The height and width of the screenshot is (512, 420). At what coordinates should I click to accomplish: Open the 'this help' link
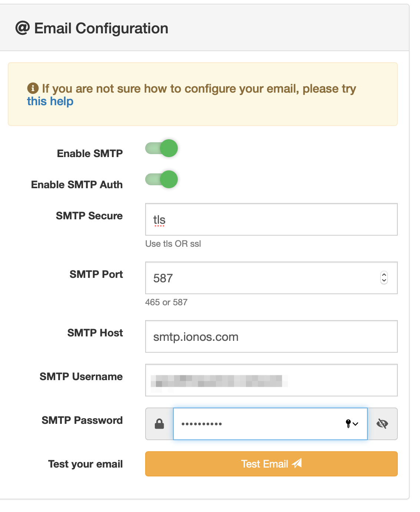coord(50,101)
